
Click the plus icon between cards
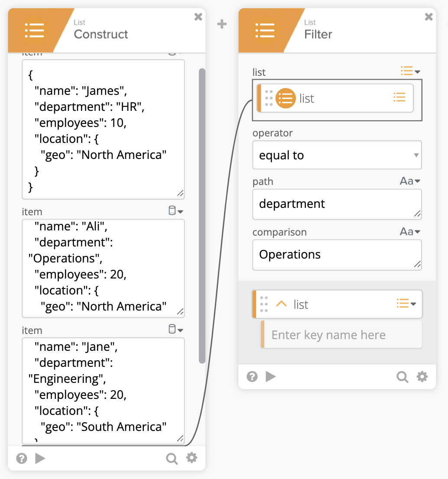pyautogui.click(x=222, y=24)
